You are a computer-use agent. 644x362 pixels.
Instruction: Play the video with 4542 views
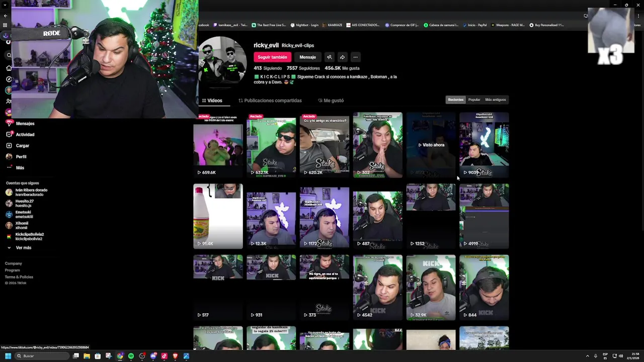point(378,288)
